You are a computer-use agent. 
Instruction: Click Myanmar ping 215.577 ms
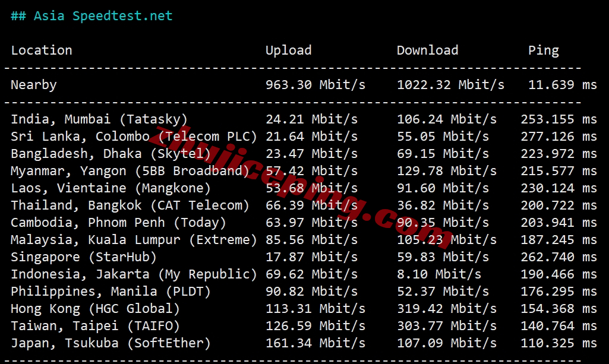click(559, 171)
